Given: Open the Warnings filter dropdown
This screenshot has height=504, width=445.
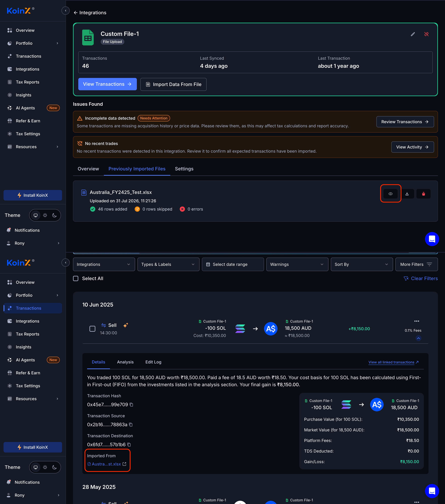Looking at the screenshot, I should 297,264.
